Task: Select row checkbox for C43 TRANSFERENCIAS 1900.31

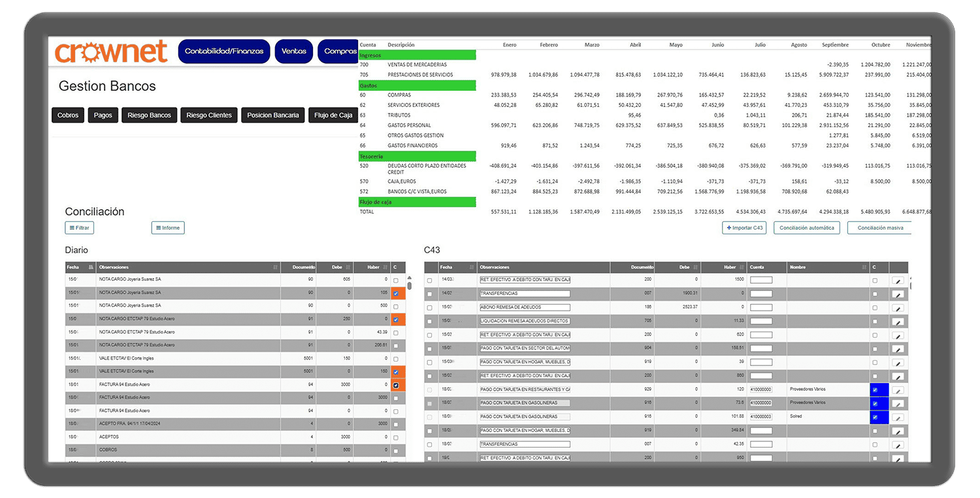Action: tap(429, 294)
